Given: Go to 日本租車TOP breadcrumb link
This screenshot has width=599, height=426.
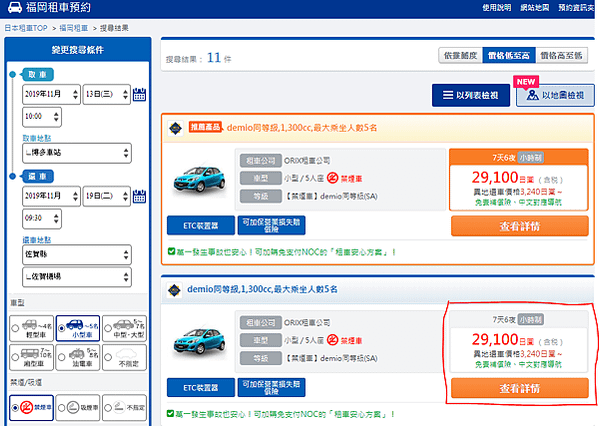Looking at the screenshot, I should pyautogui.click(x=26, y=28).
